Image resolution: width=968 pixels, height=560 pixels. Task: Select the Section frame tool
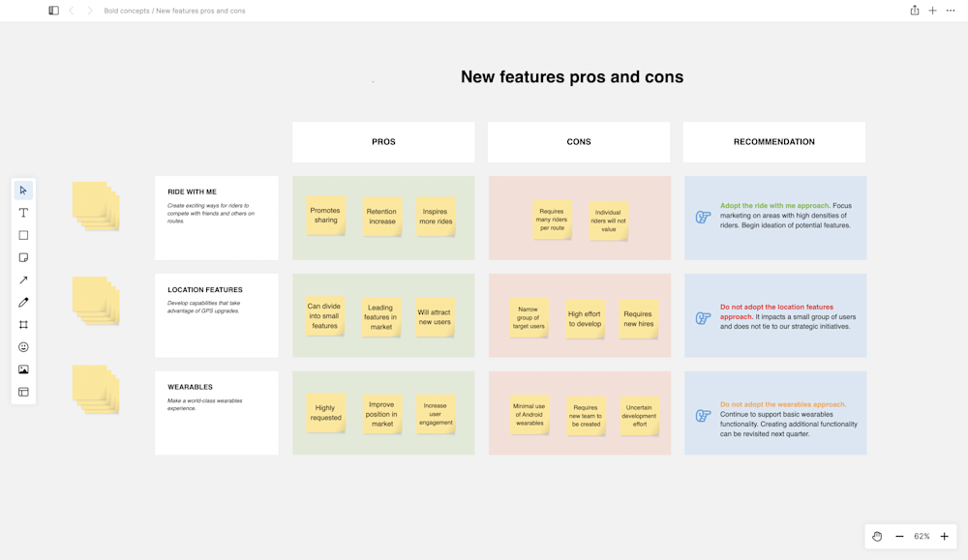pos(23,324)
